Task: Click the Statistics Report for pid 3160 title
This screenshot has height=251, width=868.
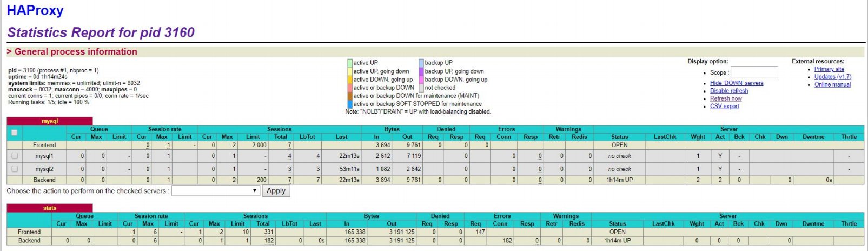Action: pyautogui.click(x=101, y=32)
